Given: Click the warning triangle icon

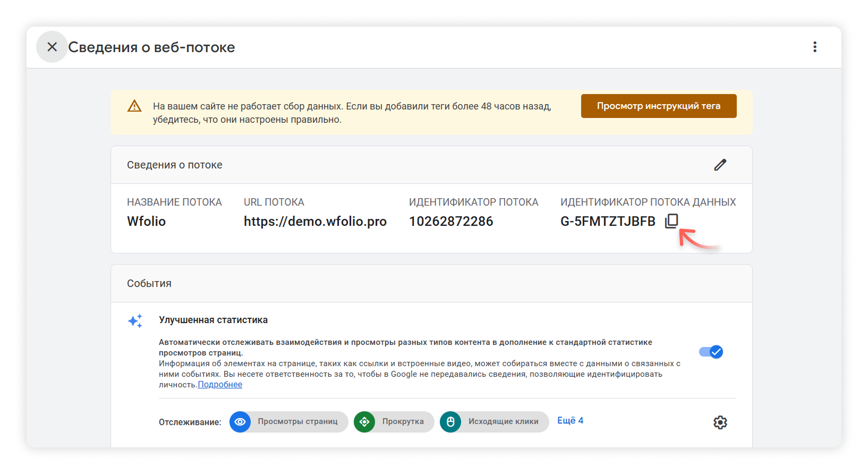Looking at the screenshot, I should click(134, 106).
